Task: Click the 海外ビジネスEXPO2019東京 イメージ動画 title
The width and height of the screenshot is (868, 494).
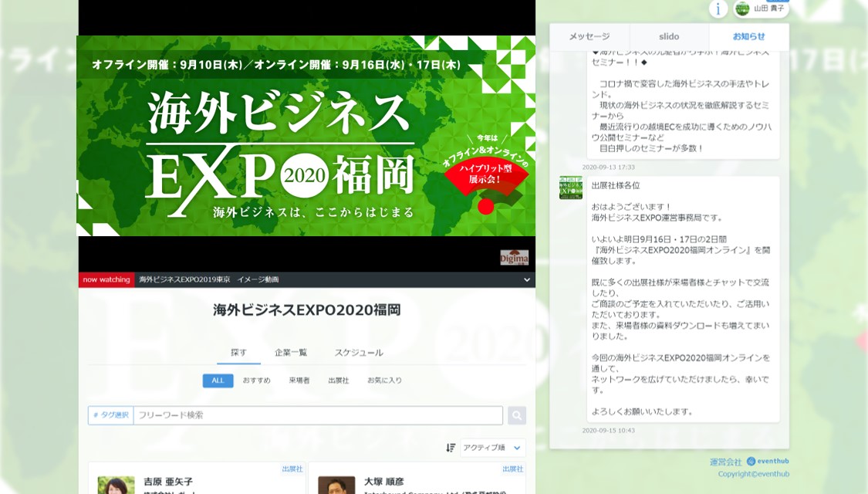Action: (208, 279)
